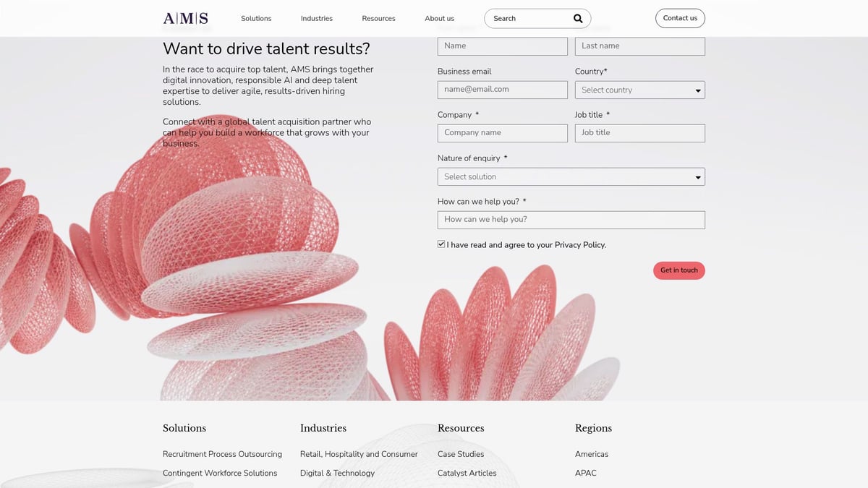
Task: Uncheck the Privacy Policy agreement checkbox
Action: [x=441, y=244]
